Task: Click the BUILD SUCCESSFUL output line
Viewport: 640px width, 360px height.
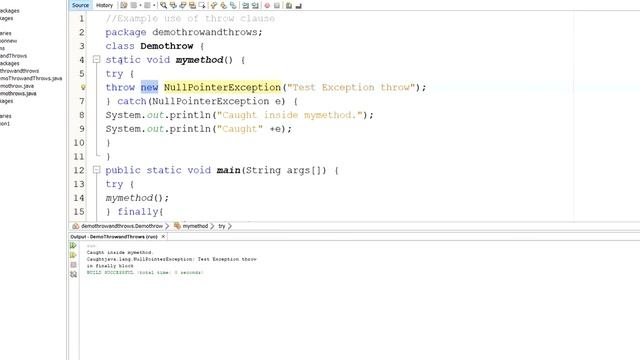Action: coord(144,272)
